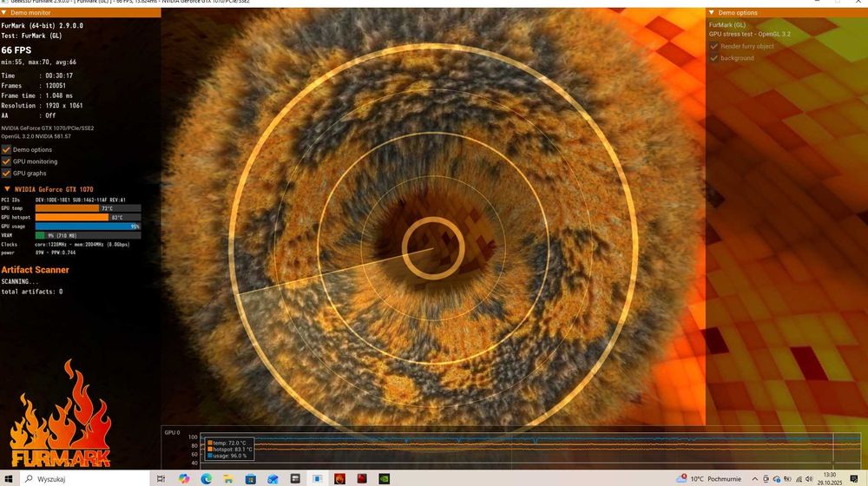The image size is (868, 486).
Task: Click the usage: 96.0 % graph legend entry
Action: (x=227, y=456)
